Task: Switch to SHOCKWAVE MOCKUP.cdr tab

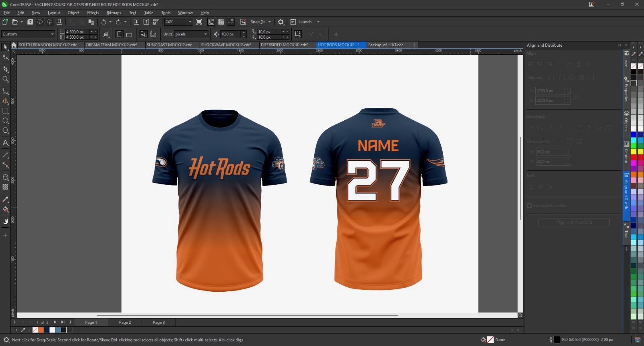Action: [226, 45]
